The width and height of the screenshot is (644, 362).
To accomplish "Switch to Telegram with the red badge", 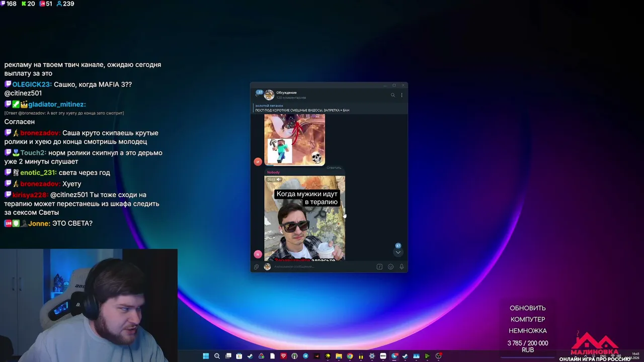I will pyautogui.click(x=394, y=356).
